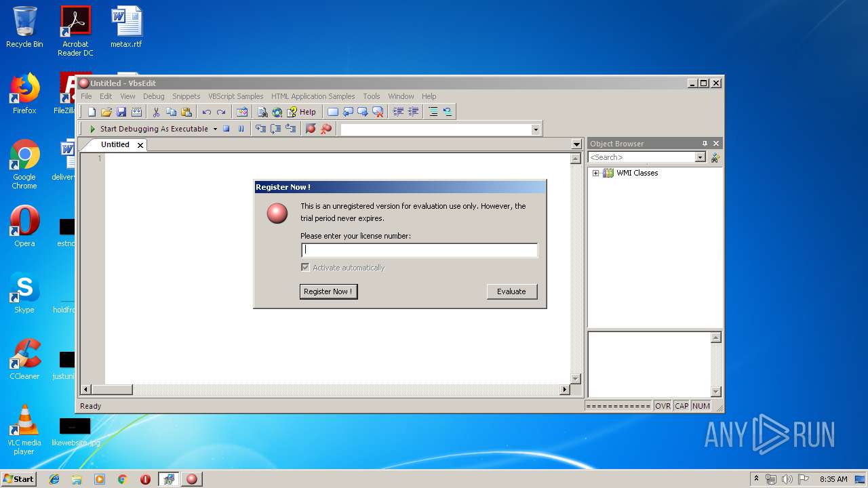Click the Remove all breakpoints icon
Screen dimensions: 868x488
(x=326, y=129)
